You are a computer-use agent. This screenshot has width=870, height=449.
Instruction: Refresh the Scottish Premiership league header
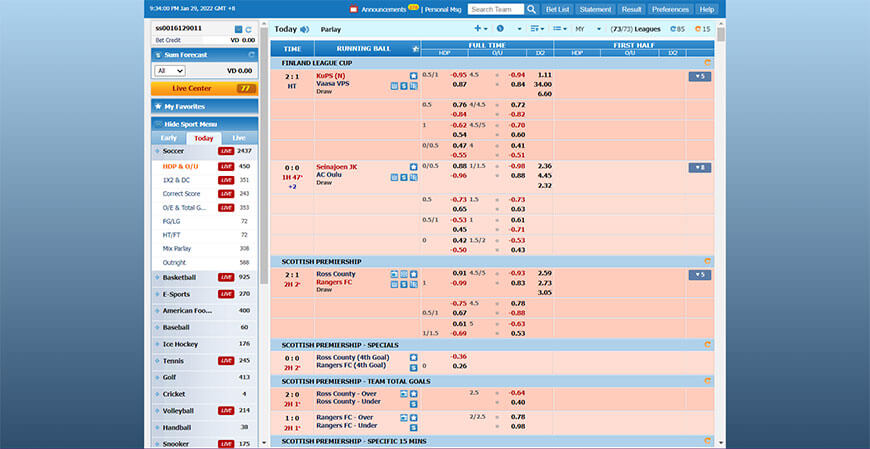(707, 261)
